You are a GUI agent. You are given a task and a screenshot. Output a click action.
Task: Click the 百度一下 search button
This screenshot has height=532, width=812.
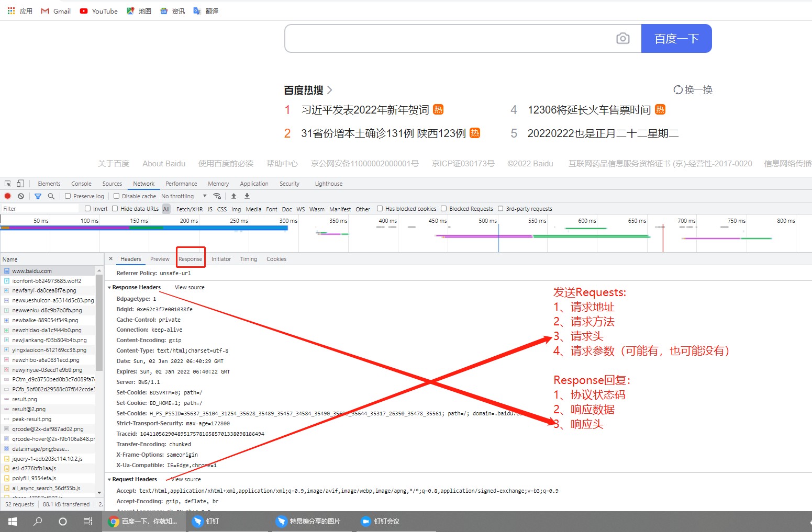click(676, 38)
